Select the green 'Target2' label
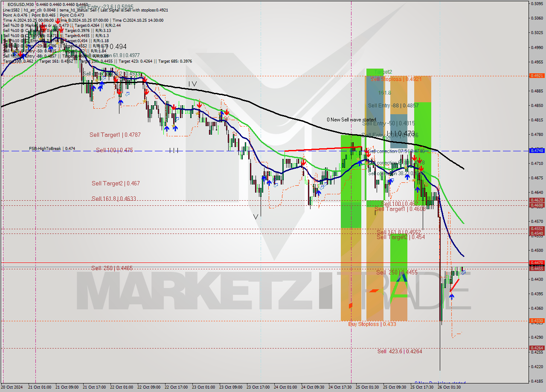The image size is (546, 392). click(383, 72)
